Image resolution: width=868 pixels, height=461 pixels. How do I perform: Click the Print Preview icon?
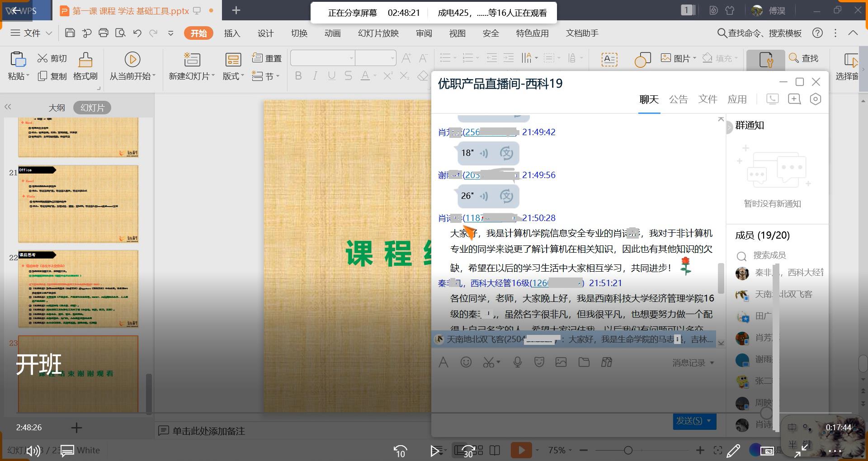click(x=120, y=33)
